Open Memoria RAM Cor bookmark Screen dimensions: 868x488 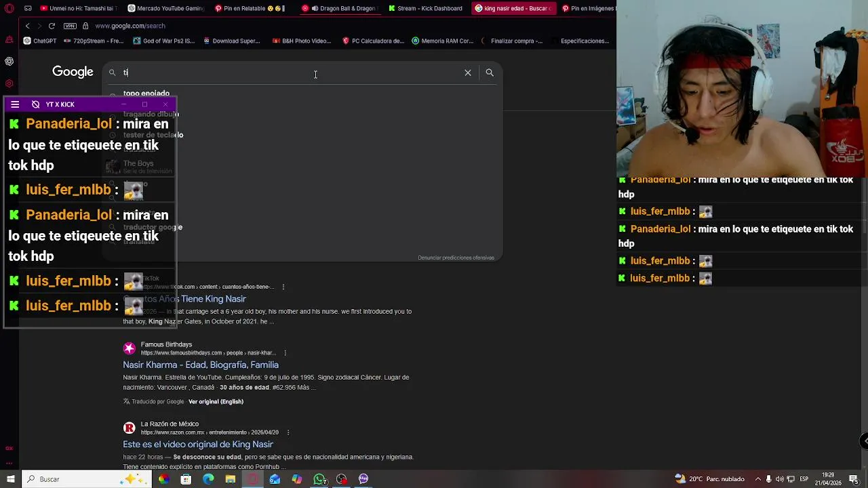pos(443,41)
